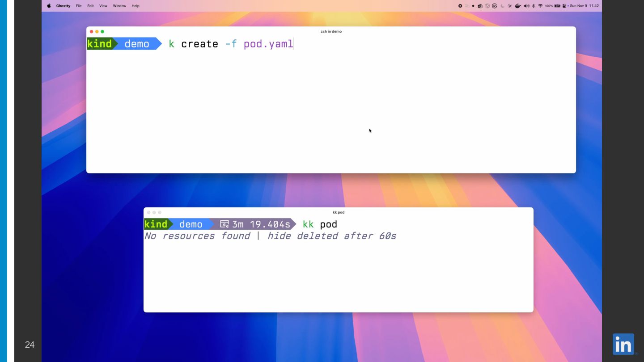Open the Window menu
Viewport: 644px width, 362px height.
(119, 6)
